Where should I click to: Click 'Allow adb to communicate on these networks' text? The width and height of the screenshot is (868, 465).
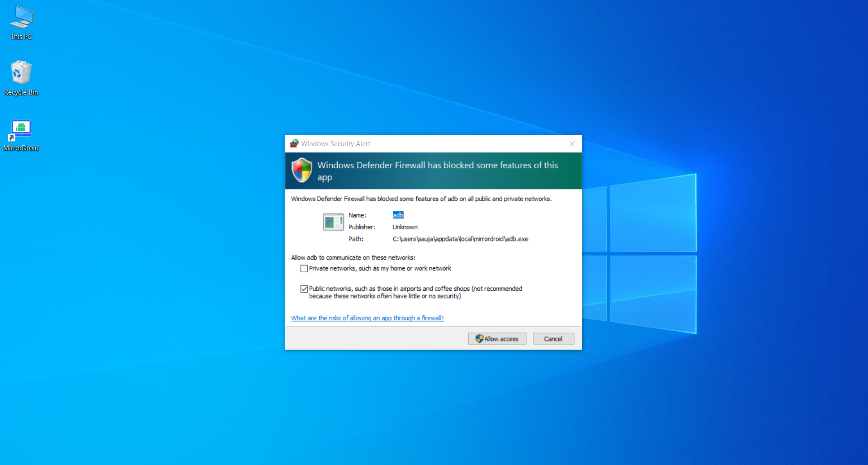coord(353,257)
